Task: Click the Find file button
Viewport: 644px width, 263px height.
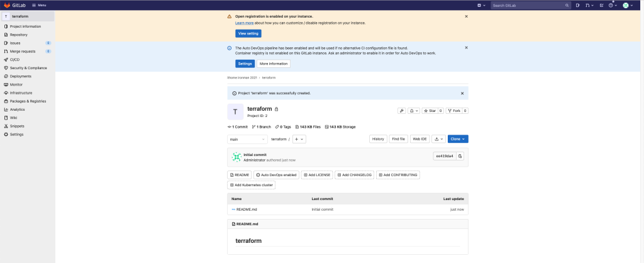Action: point(398,139)
